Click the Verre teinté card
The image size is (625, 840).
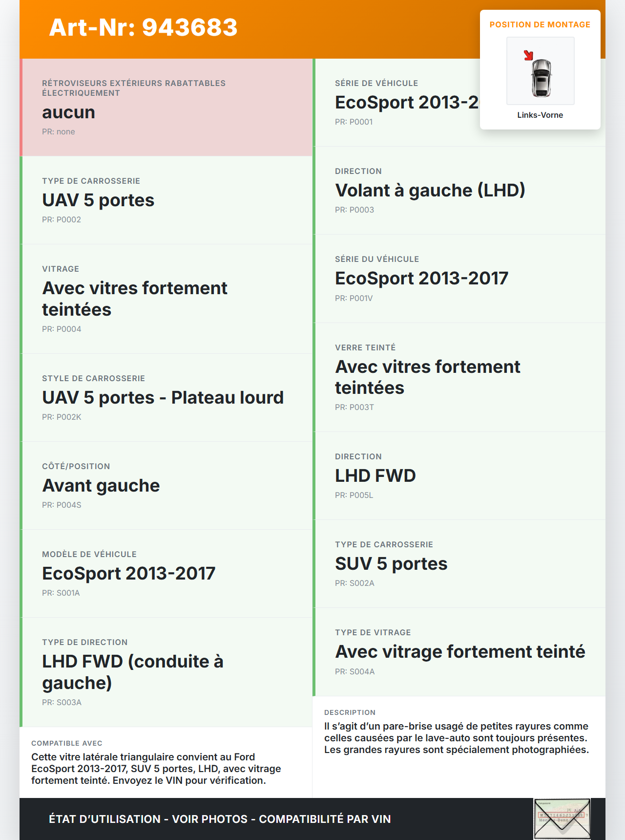click(x=460, y=377)
